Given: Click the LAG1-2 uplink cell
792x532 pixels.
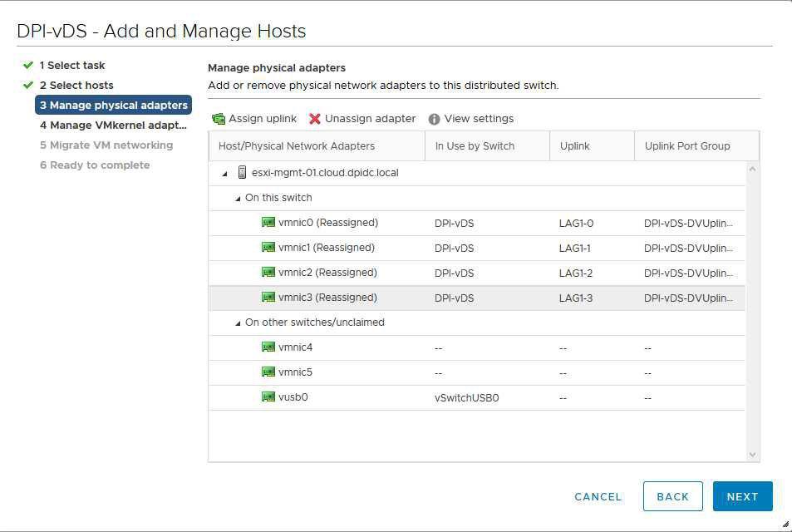Looking at the screenshot, I should [x=575, y=273].
